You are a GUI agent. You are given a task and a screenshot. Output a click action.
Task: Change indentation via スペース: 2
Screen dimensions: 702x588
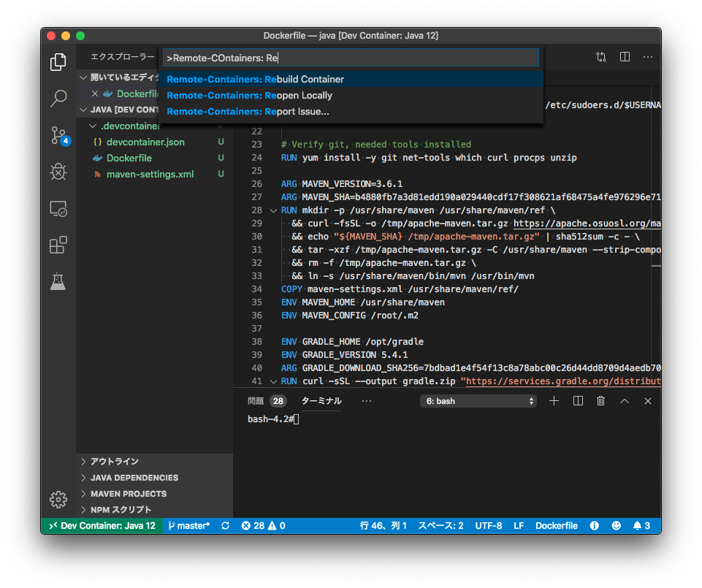coord(440,526)
